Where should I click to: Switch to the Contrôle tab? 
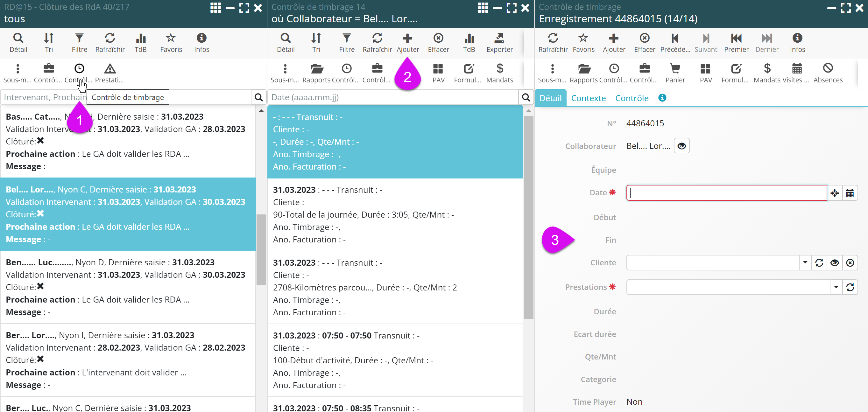(x=632, y=98)
